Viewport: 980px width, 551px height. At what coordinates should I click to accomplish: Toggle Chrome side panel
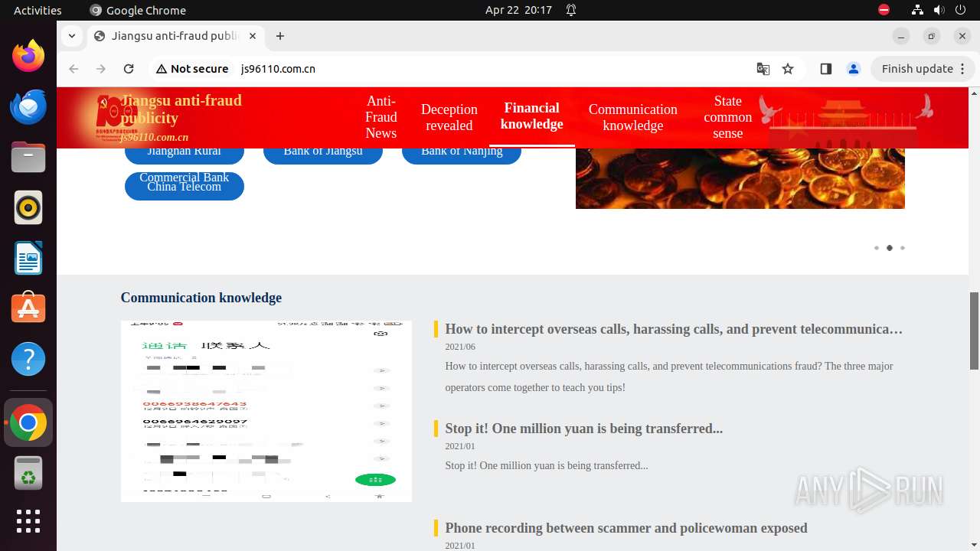click(825, 69)
